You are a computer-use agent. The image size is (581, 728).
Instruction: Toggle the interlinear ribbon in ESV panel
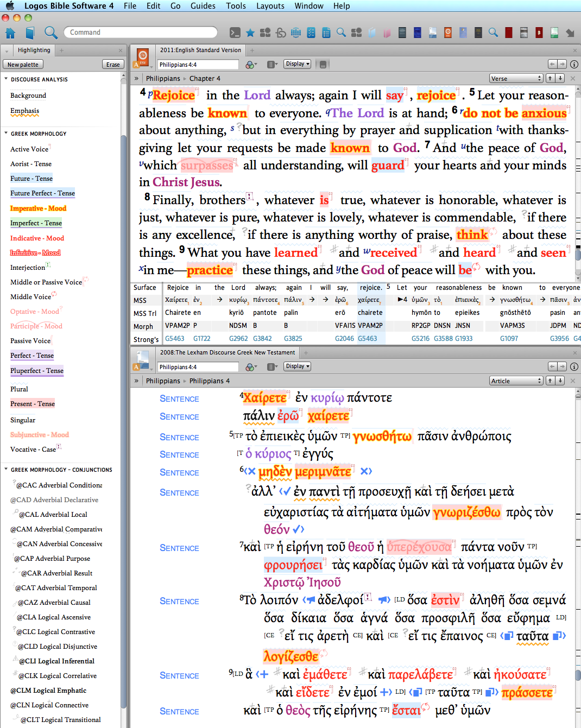click(x=323, y=65)
